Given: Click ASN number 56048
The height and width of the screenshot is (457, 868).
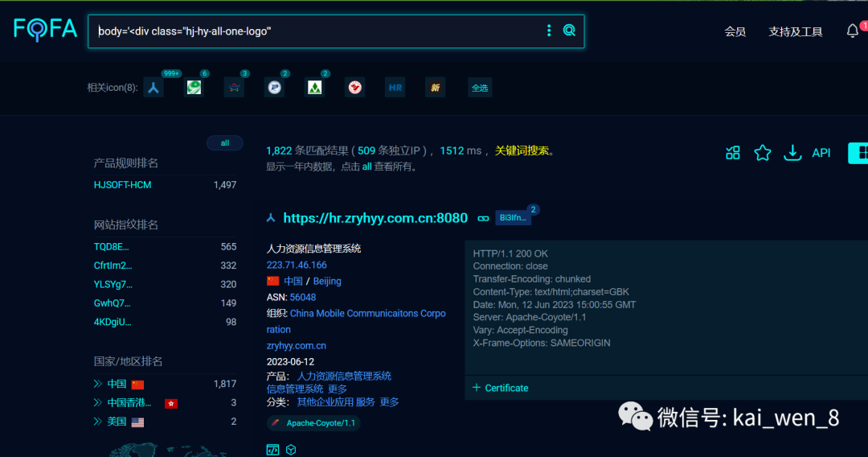Looking at the screenshot, I should [x=303, y=297].
